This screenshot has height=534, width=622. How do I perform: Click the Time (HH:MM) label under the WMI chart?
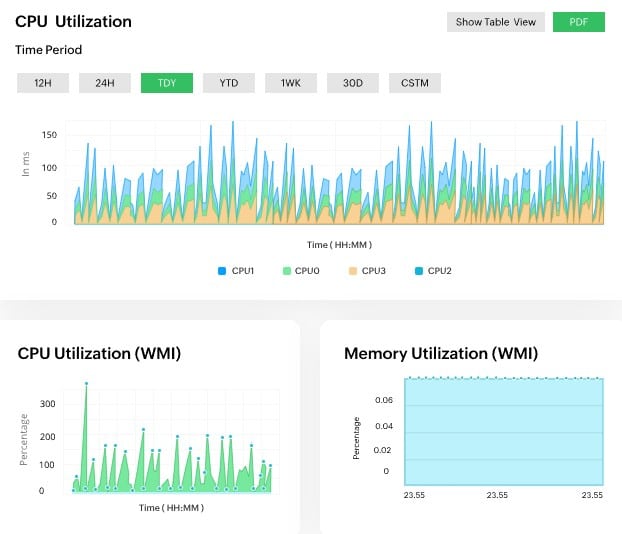171,508
